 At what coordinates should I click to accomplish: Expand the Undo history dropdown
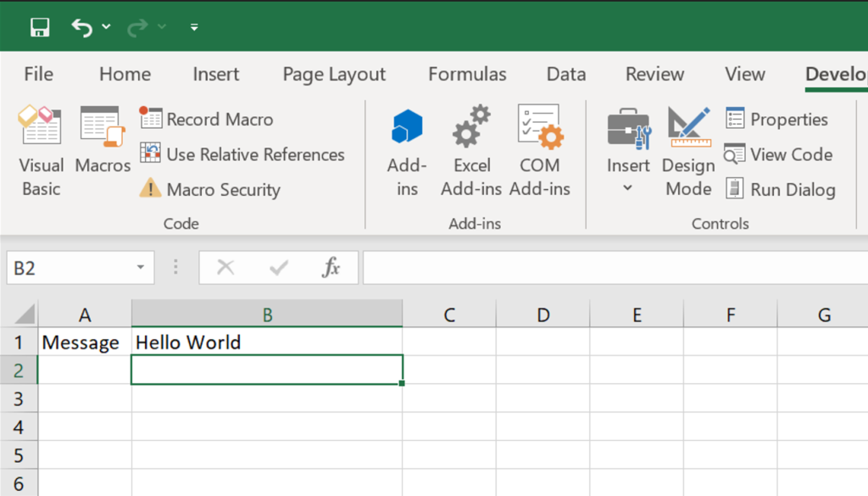point(106,27)
